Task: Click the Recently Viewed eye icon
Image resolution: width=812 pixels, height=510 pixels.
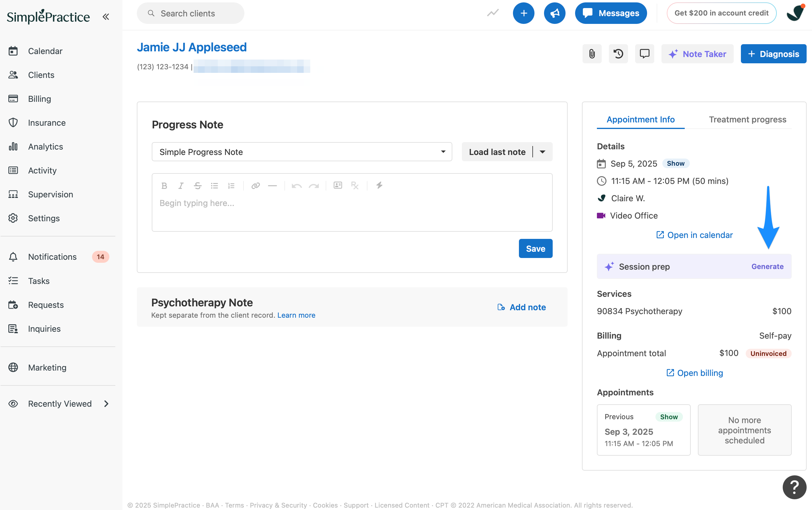Action: [x=13, y=404]
